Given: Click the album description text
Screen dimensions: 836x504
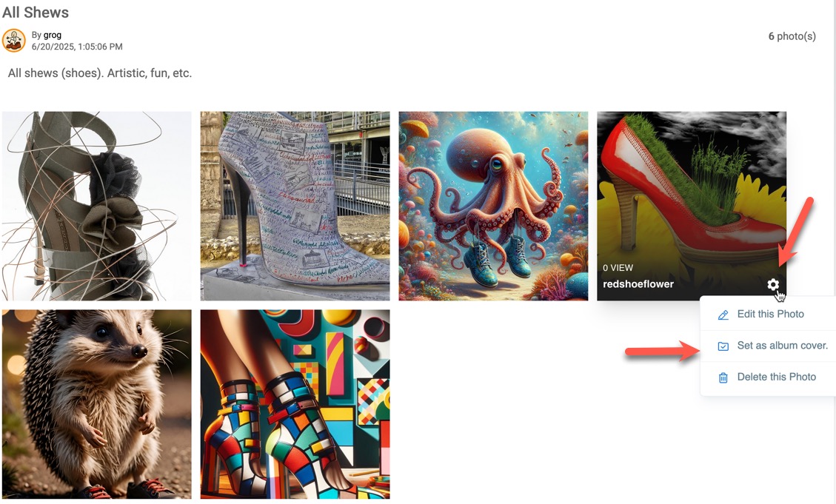Looking at the screenshot, I should coord(100,73).
